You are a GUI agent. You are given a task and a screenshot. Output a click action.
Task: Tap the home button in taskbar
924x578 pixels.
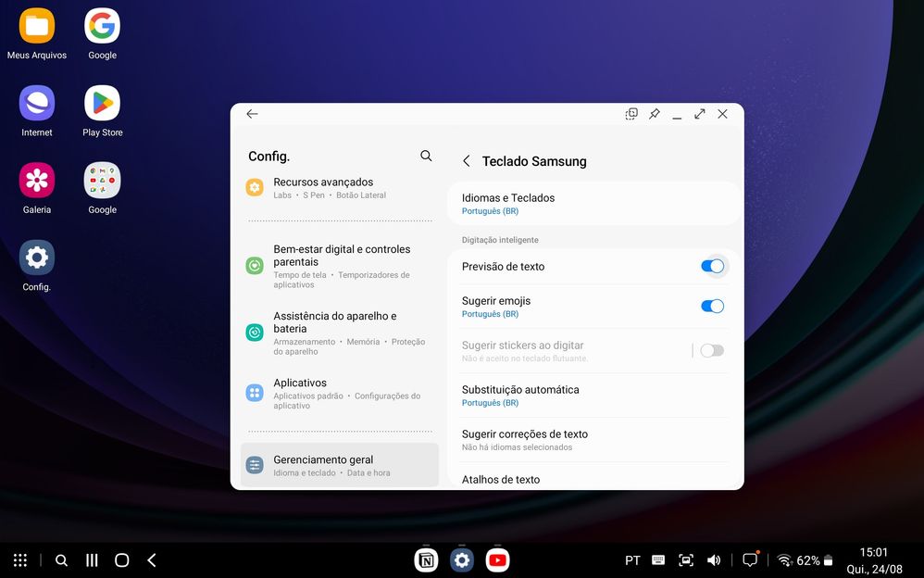pyautogui.click(x=122, y=560)
